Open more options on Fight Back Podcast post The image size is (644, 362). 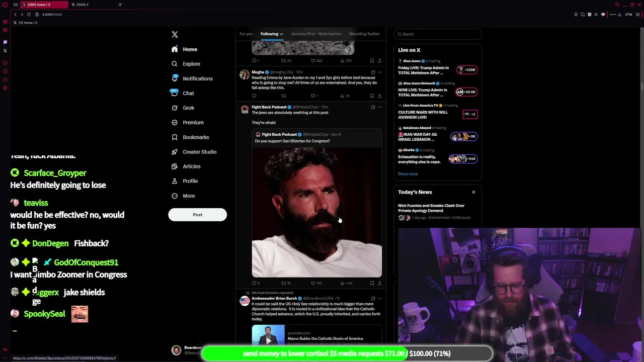(379, 107)
